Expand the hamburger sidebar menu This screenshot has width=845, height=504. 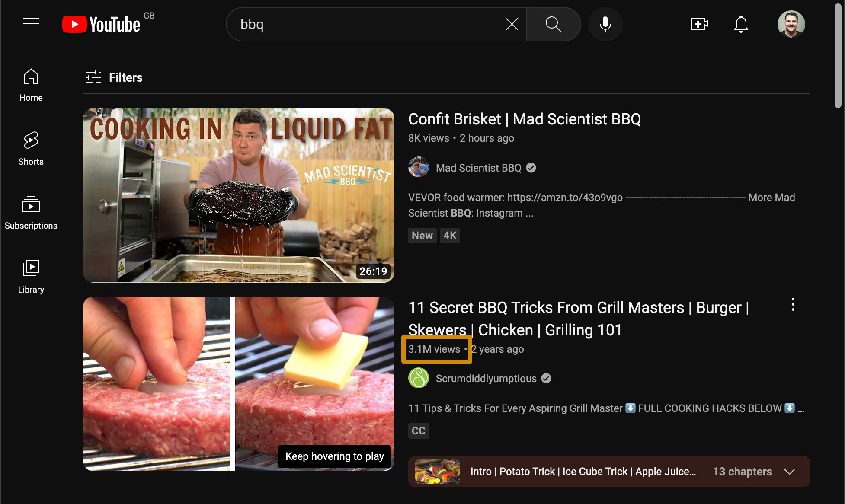31,24
